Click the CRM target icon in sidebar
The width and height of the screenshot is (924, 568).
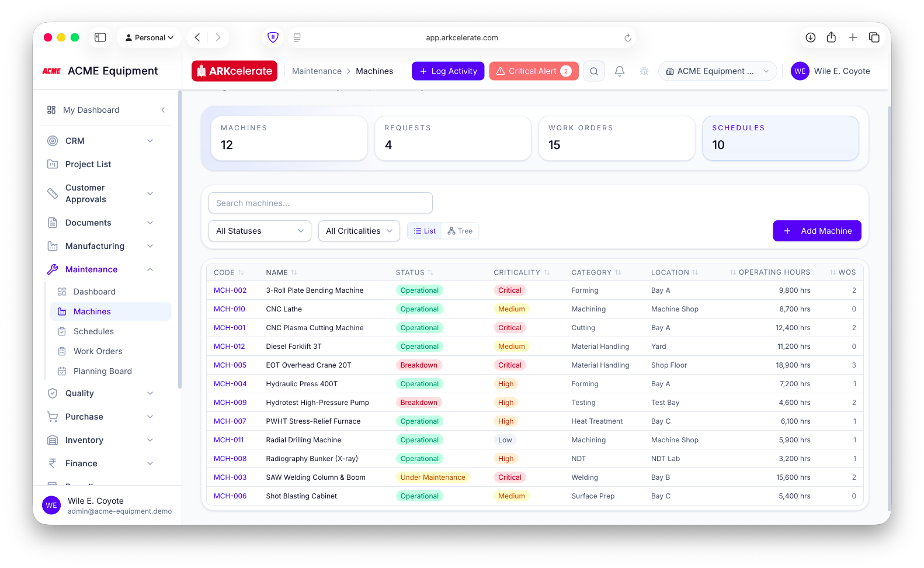click(x=53, y=141)
